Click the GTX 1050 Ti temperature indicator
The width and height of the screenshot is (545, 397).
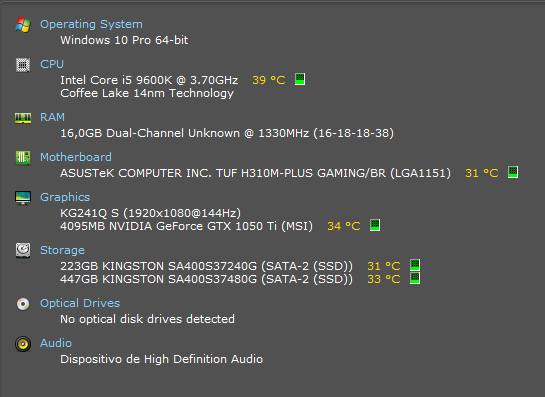[x=375, y=225]
